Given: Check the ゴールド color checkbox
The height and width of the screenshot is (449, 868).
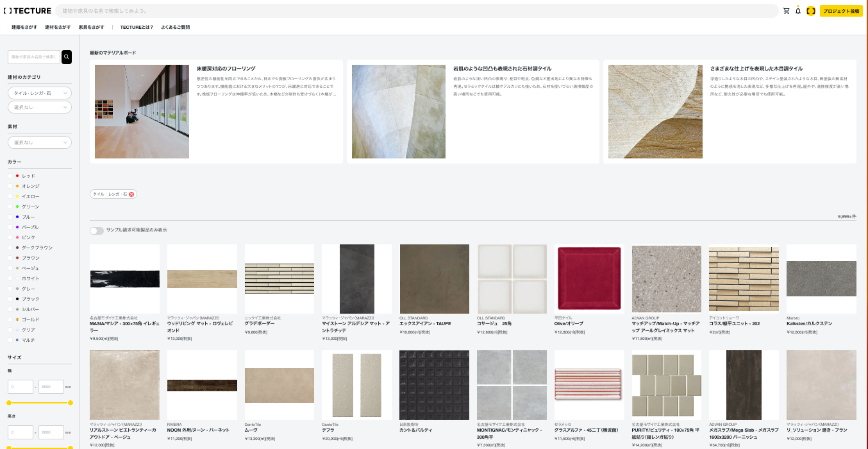Looking at the screenshot, I should [10, 319].
